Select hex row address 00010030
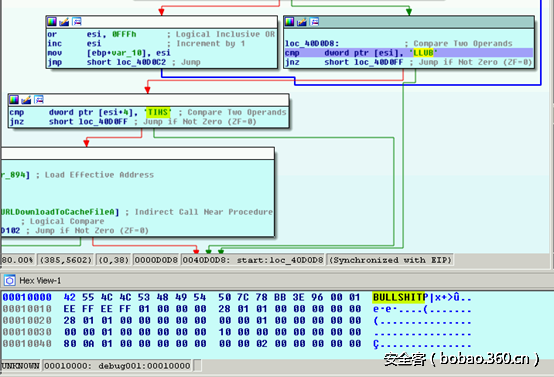 (x=27, y=332)
